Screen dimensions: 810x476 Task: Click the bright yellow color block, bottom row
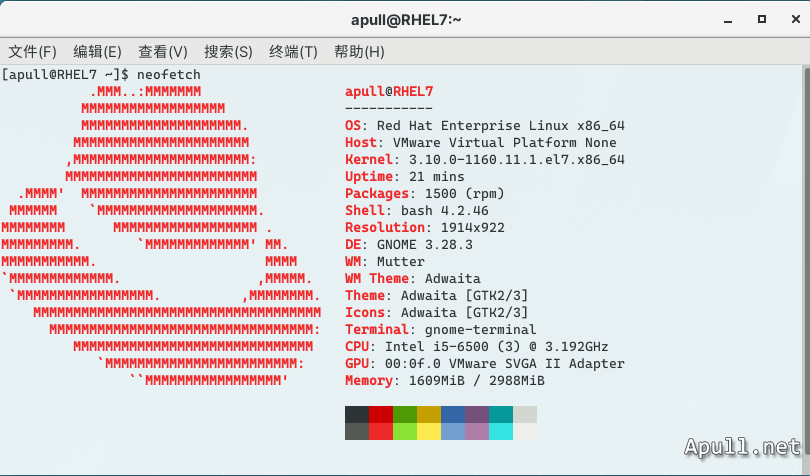(429, 432)
